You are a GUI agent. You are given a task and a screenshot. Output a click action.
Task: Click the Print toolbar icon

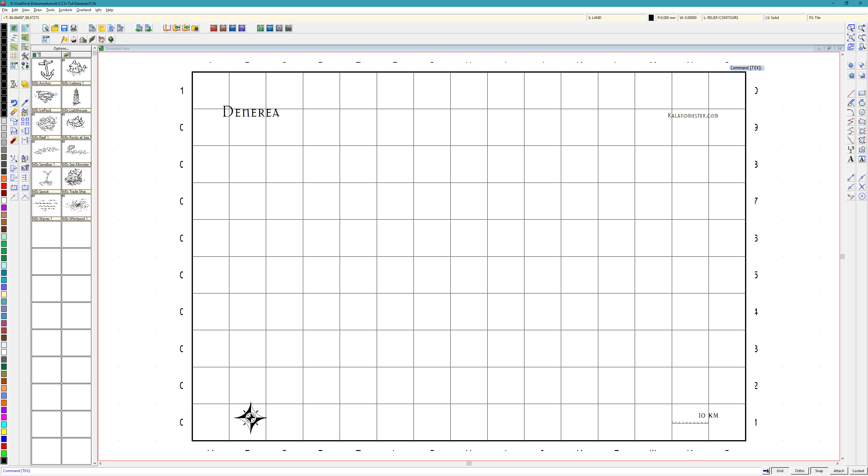pos(74,28)
